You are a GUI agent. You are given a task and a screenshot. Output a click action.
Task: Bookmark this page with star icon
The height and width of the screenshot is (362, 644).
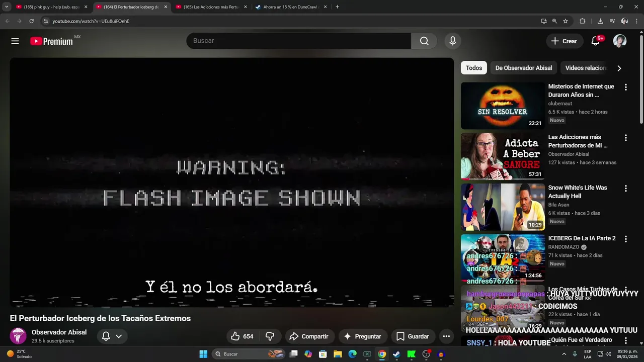pyautogui.click(x=566, y=21)
